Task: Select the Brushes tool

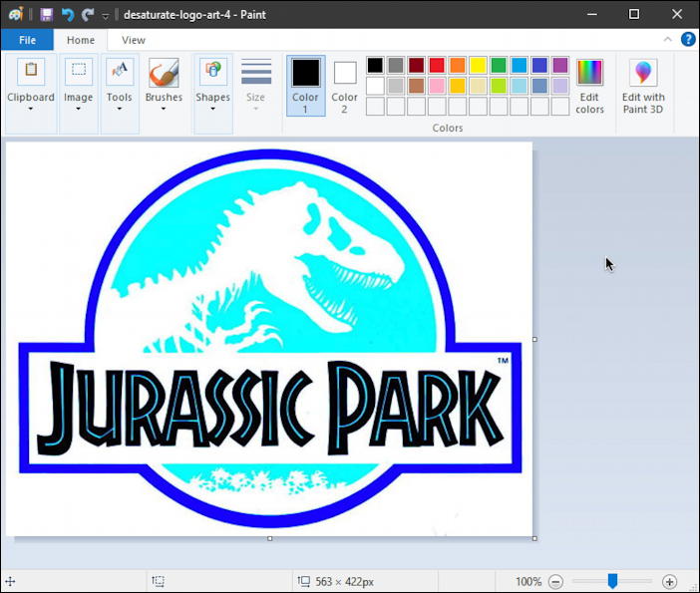Action: click(x=164, y=73)
